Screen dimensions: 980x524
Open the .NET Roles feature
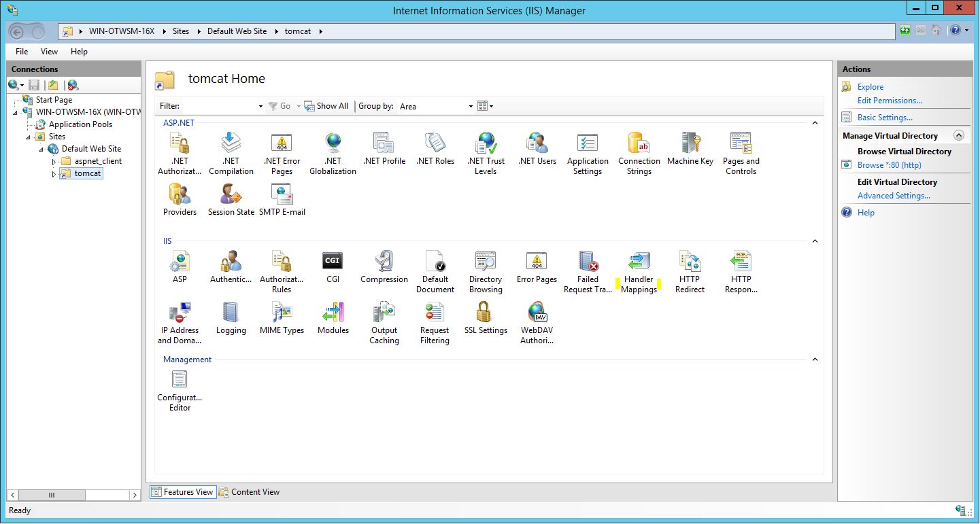point(435,149)
